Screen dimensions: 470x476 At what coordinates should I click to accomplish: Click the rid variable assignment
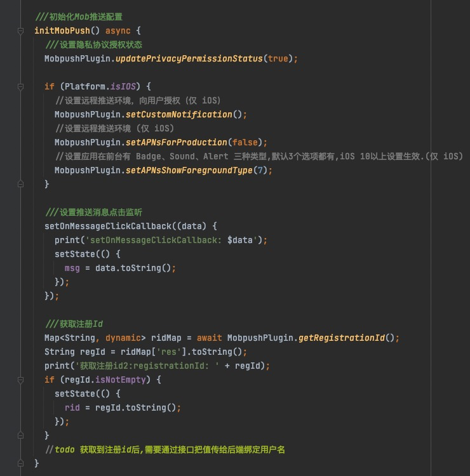[x=72, y=407]
